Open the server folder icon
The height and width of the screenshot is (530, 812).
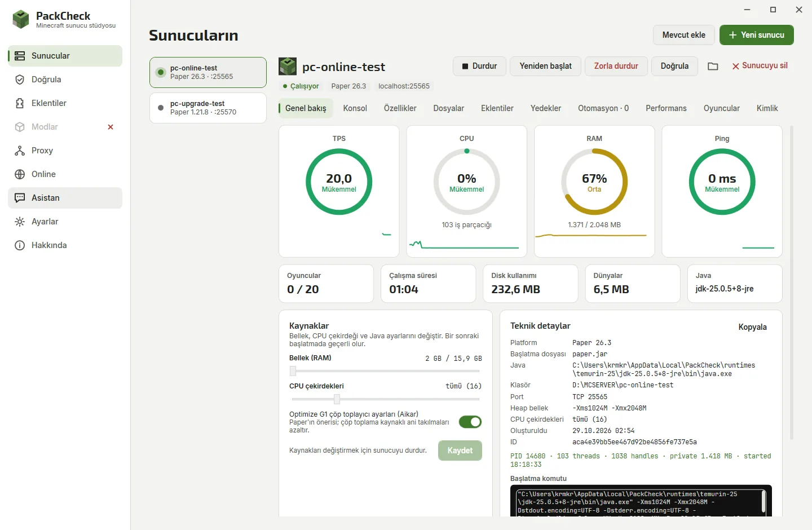[x=713, y=66]
